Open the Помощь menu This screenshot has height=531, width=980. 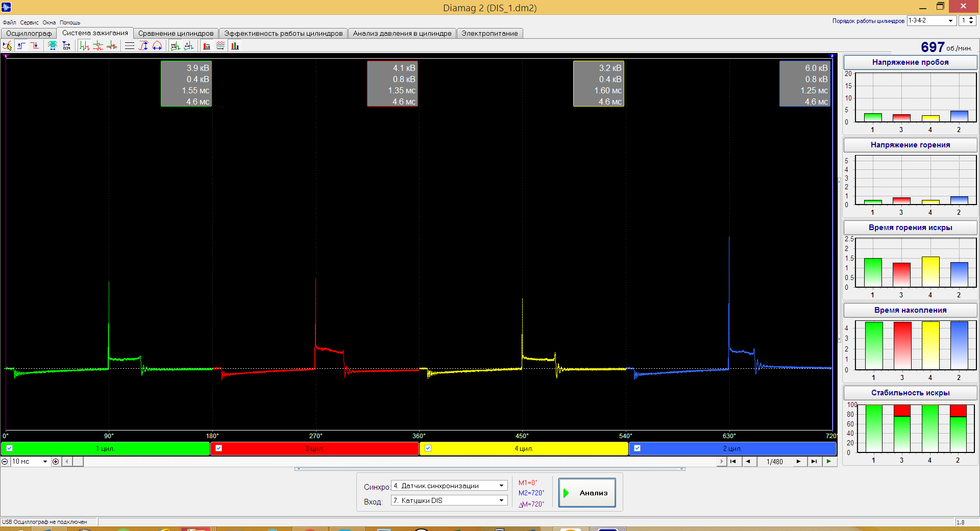70,22
